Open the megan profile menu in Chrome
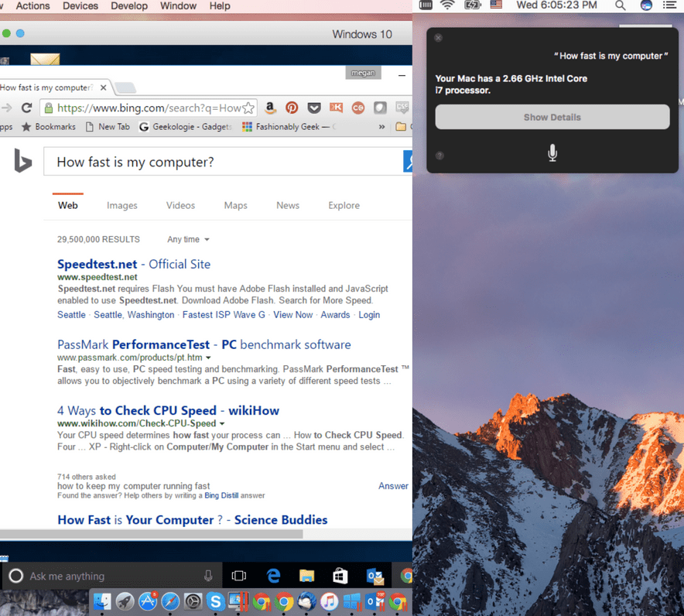This screenshot has width=684, height=616. 363,73
